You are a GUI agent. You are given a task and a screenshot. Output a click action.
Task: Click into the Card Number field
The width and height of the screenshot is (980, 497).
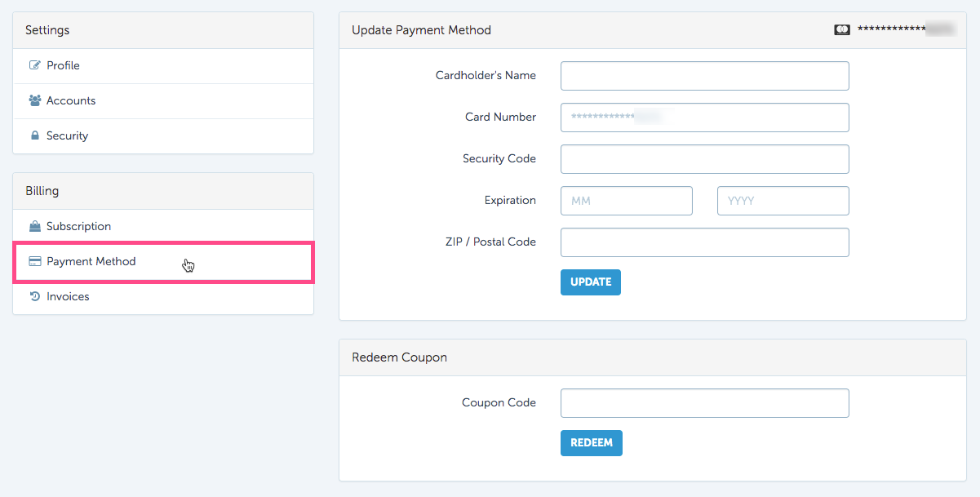tap(705, 118)
